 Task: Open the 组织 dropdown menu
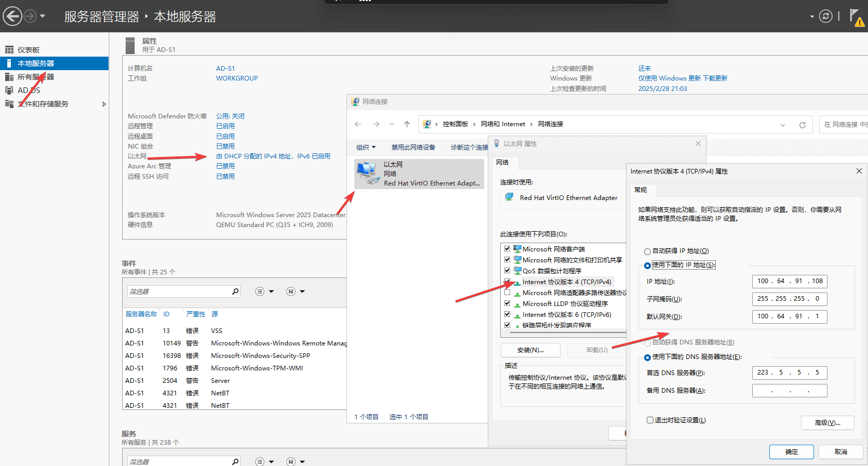(x=366, y=148)
